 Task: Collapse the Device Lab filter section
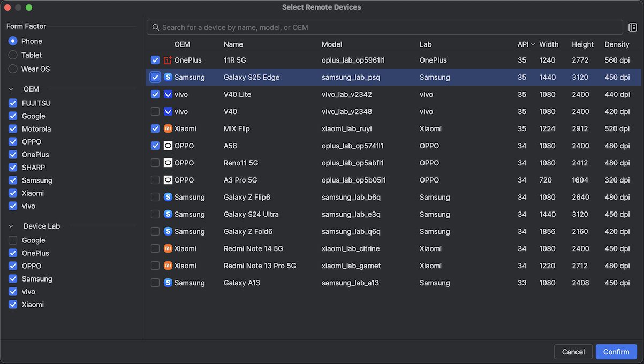[x=11, y=226]
